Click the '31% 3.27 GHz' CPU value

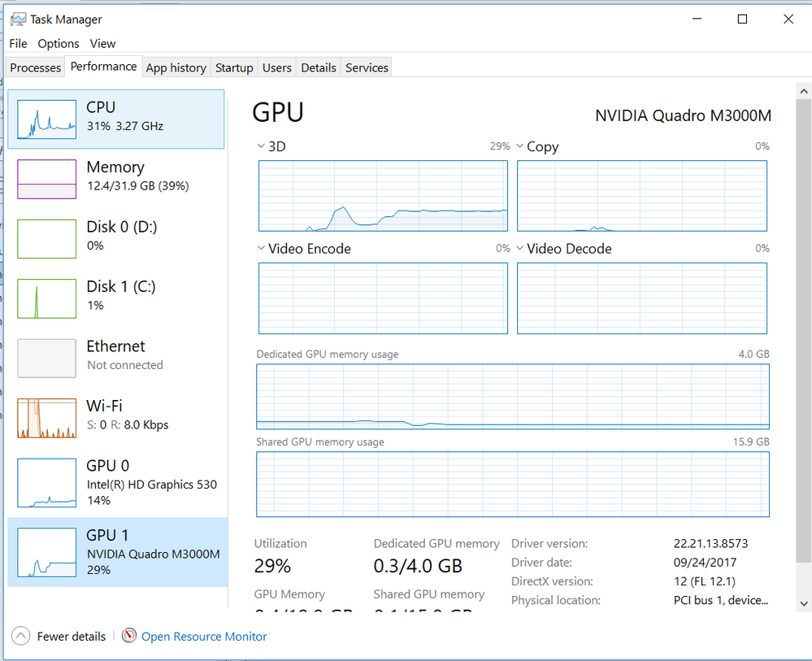tap(125, 126)
